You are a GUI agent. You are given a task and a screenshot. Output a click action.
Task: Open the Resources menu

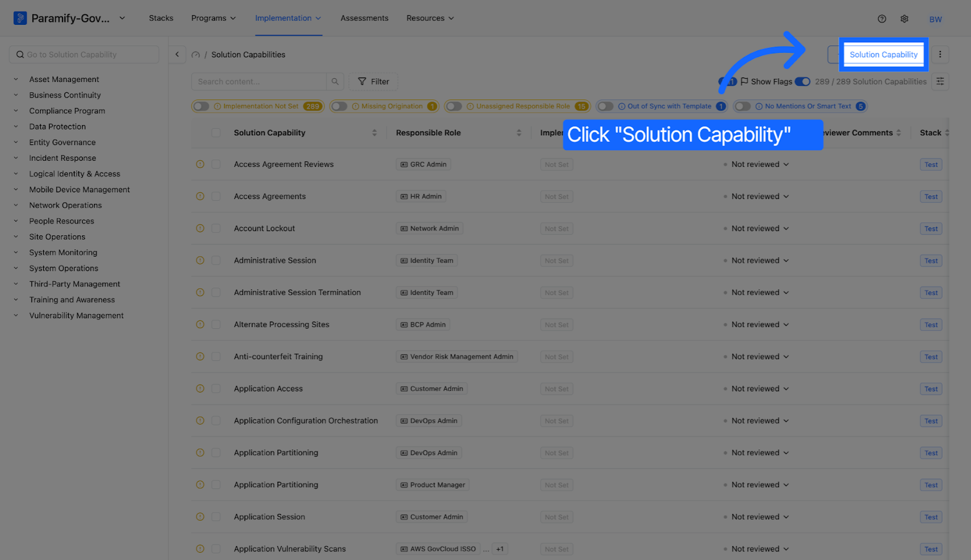point(430,18)
